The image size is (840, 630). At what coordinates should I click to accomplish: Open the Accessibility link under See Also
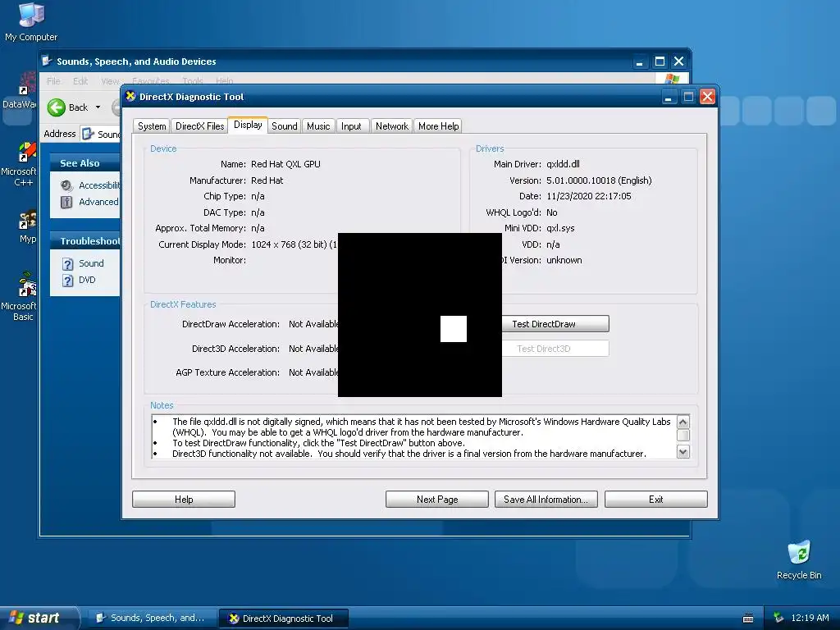point(99,185)
